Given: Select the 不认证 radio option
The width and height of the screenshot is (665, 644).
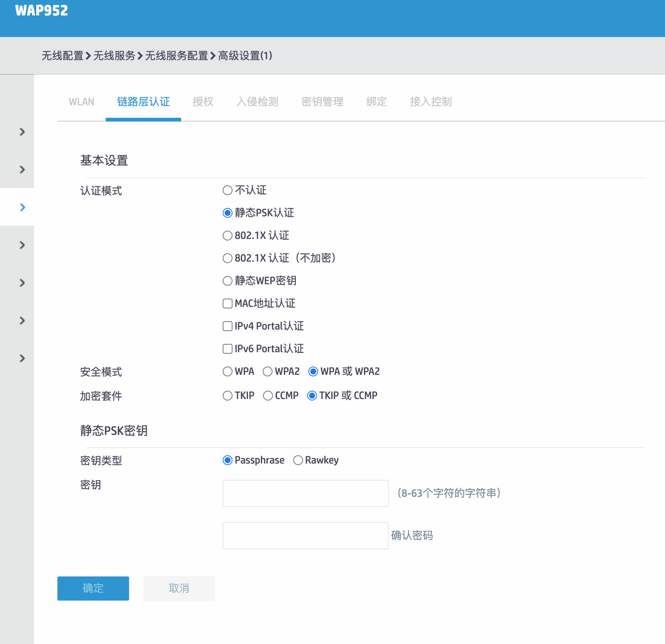Looking at the screenshot, I should coord(228,190).
